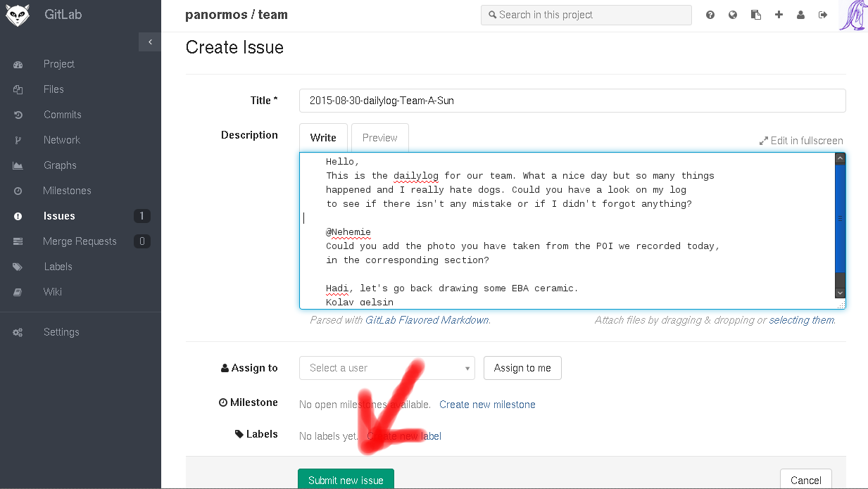This screenshot has width=868, height=489.
Task: Click in the issue Title field
Action: point(572,101)
